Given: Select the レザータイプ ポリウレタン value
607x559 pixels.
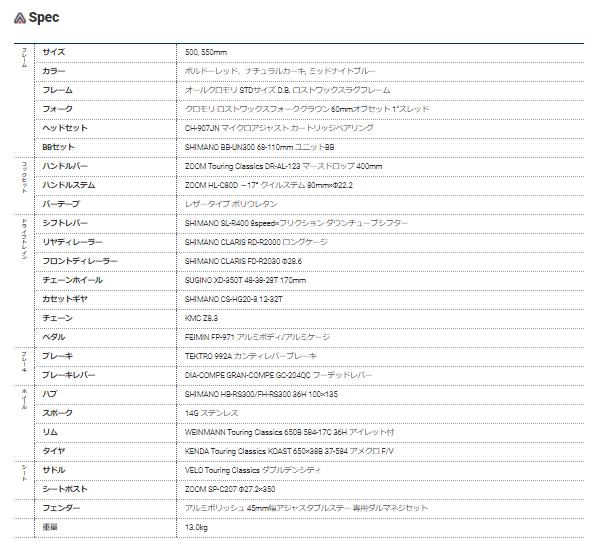Looking at the screenshot, I should pos(231,204).
